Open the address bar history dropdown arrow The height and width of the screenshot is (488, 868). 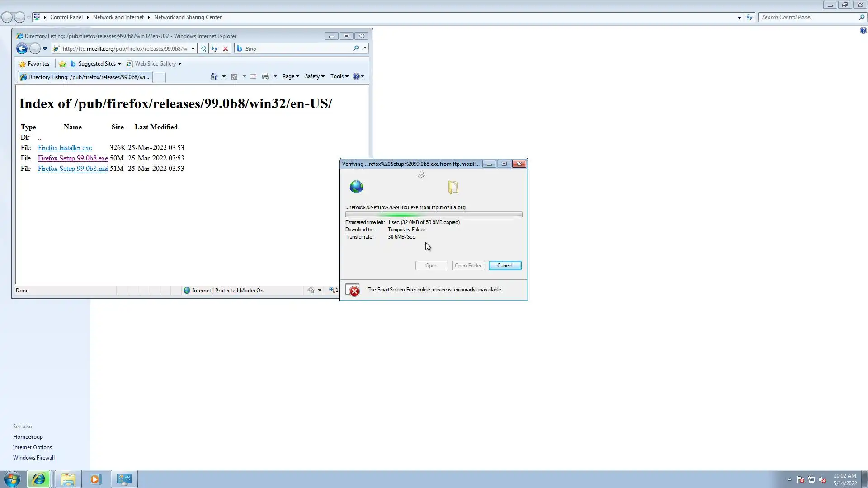(193, 49)
